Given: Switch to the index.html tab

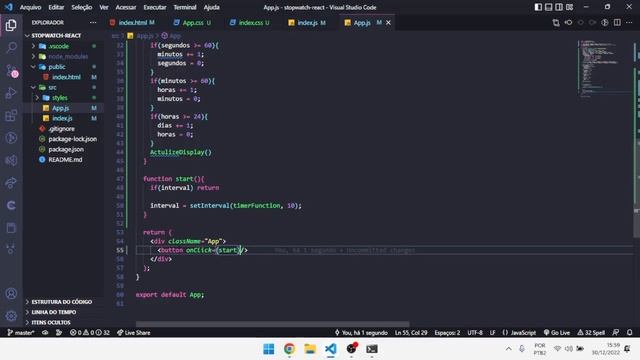Looking at the screenshot, I should tap(132, 22).
